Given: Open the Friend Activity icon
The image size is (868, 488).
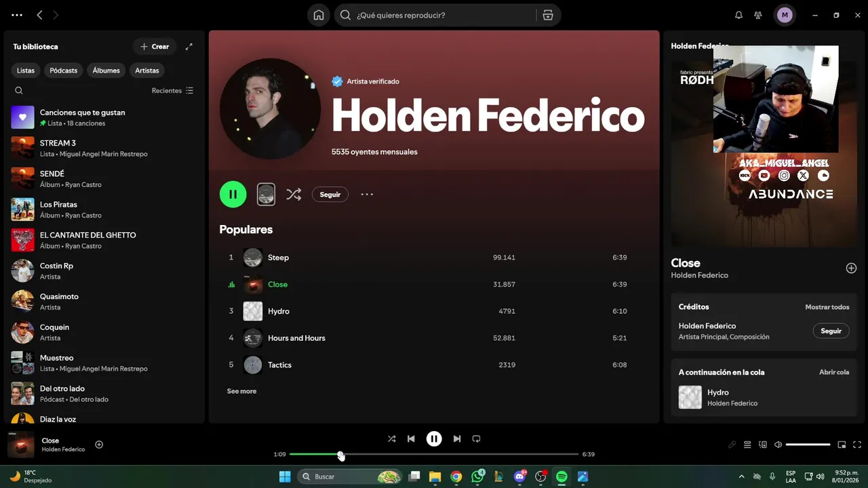Looking at the screenshot, I should pyautogui.click(x=758, y=15).
